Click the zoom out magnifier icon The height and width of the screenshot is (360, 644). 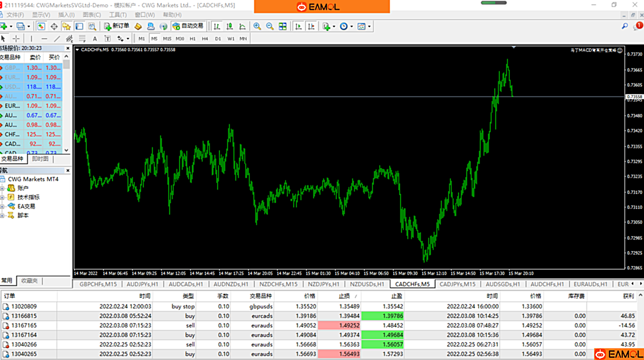[270, 26]
